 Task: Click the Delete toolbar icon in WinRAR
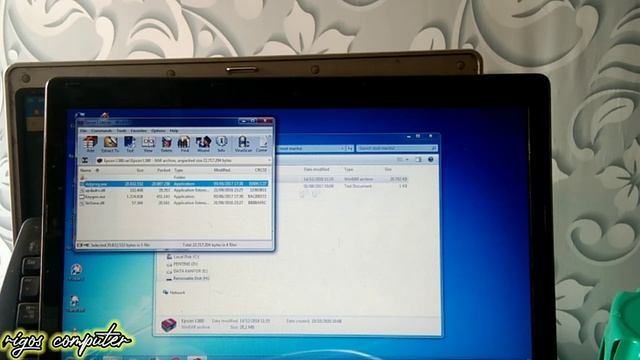(x=167, y=144)
